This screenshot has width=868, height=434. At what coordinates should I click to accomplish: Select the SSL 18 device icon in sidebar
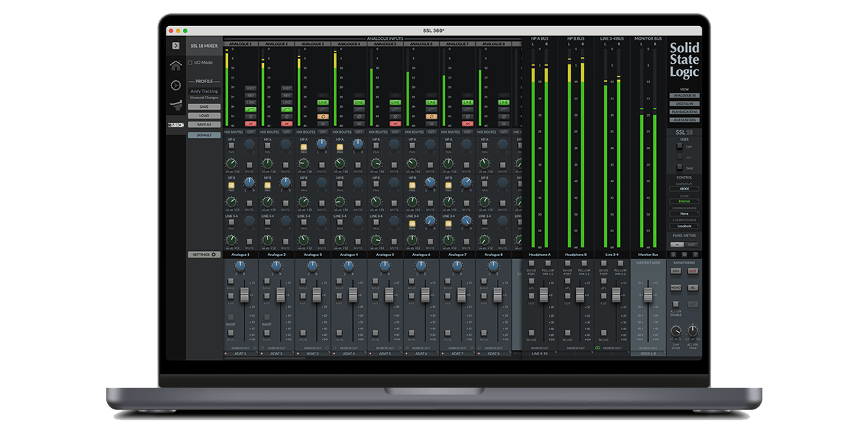[176, 125]
